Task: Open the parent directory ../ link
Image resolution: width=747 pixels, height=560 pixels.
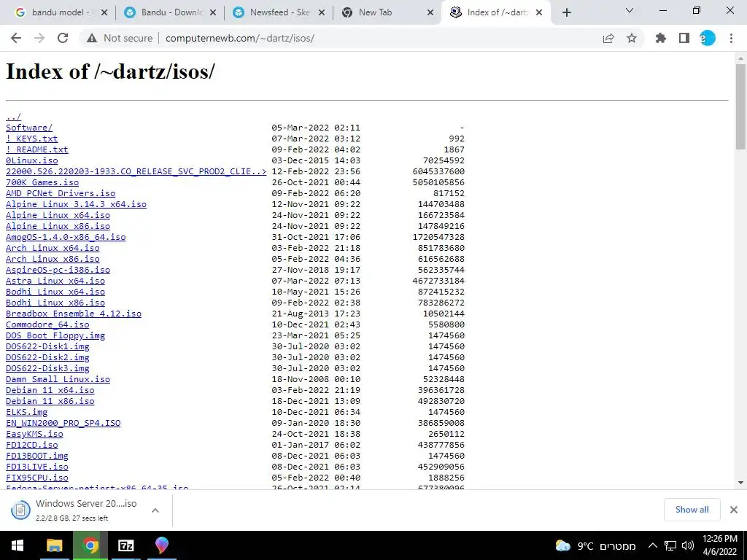Action: [x=13, y=117]
